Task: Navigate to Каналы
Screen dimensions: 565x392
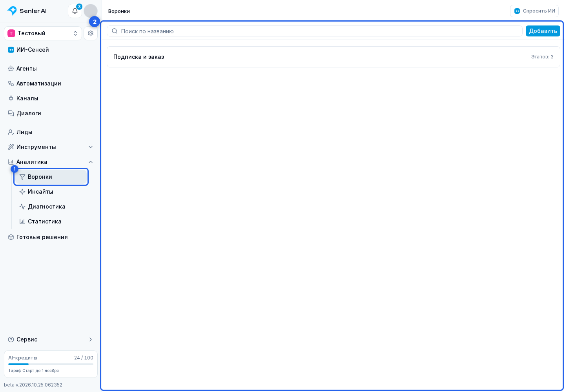Action: point(51,98)
